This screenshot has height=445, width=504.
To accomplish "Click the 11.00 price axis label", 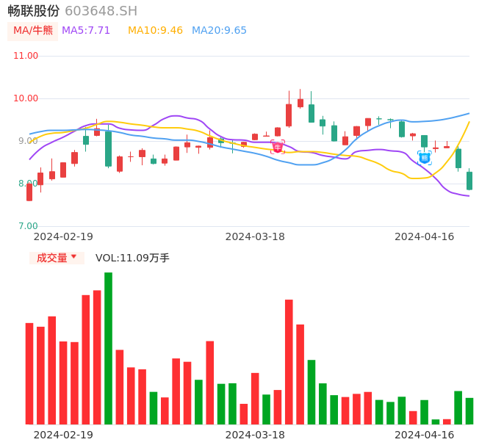I will 26,56.
